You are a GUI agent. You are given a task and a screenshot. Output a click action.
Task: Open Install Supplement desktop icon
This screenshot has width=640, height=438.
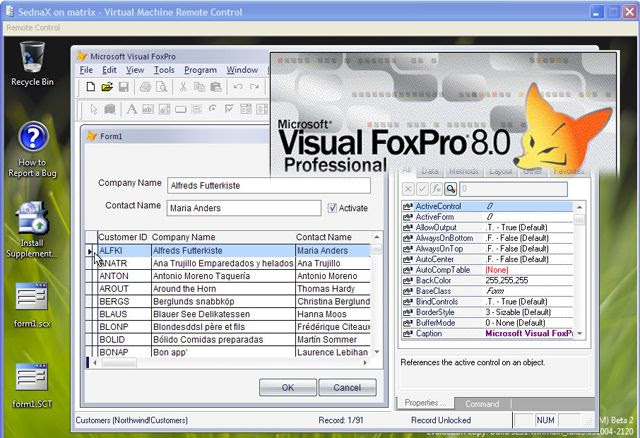(31, 230)
